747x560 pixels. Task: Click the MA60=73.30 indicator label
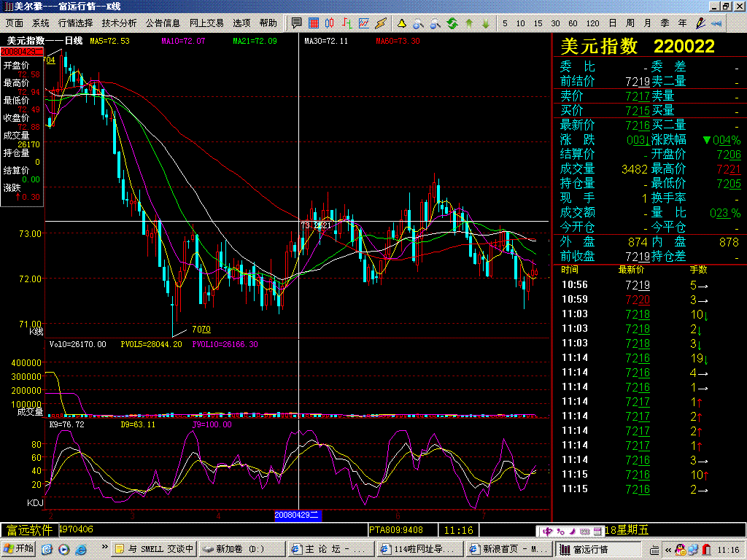click(398, 41)
